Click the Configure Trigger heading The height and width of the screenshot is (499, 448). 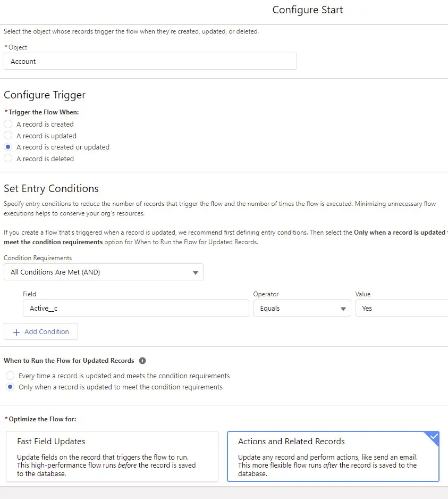[x=45, y=95]
